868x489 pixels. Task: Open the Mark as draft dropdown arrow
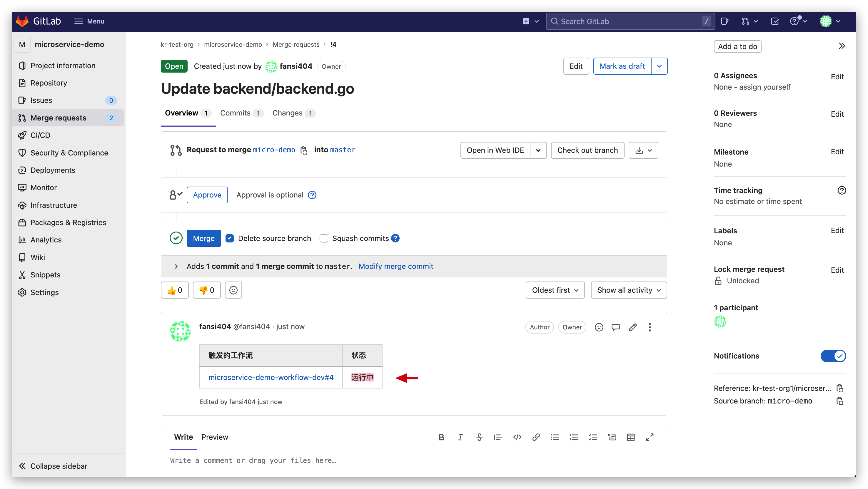659,66
